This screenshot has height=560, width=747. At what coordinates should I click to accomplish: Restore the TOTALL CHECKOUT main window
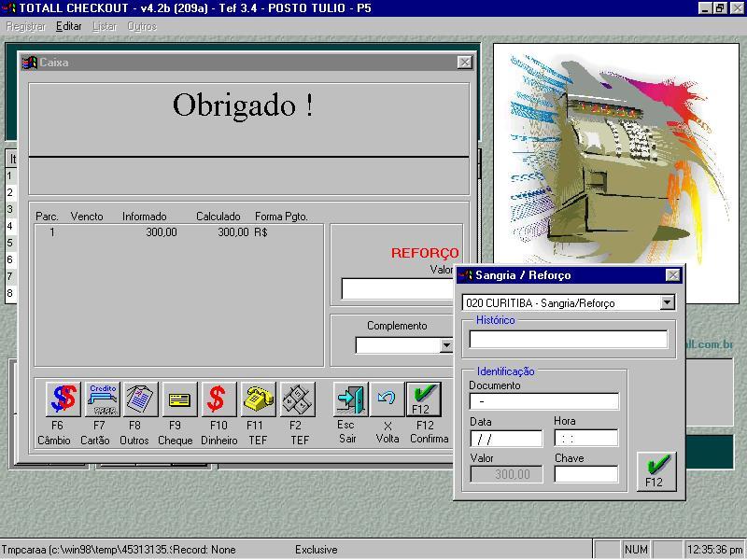[x=720, y=8]
